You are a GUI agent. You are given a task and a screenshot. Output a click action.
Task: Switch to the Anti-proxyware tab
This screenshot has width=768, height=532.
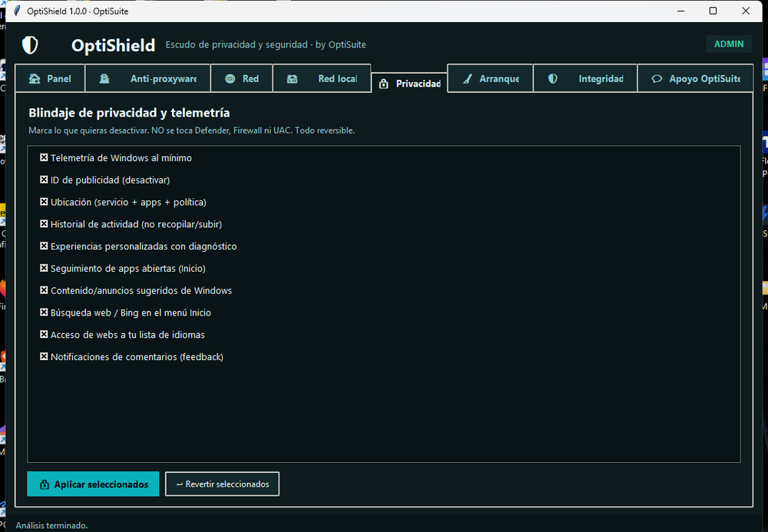(x=148, y=78)
